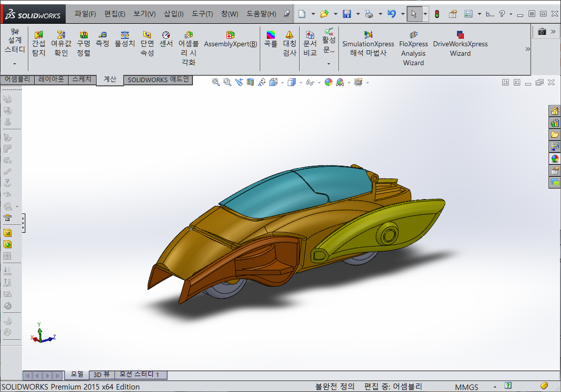The height and width of the screenshot is (392, 561).
Task: Toggle the pushpin to keep menu visible
Action: tap(287, 13)
